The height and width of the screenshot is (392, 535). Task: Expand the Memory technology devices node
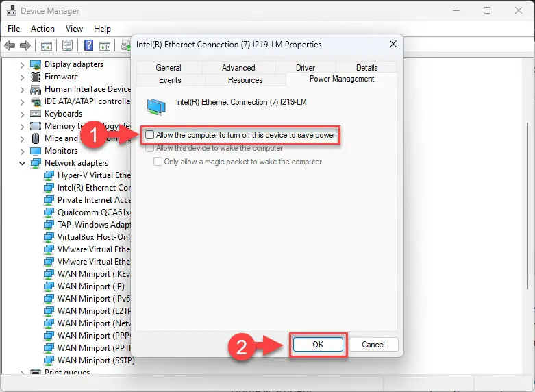pos(22,127)
